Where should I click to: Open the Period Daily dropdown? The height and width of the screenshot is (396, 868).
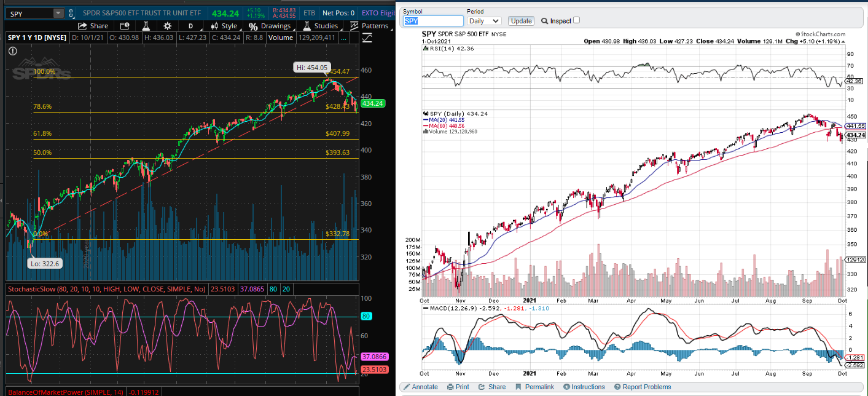pos(484,21)
